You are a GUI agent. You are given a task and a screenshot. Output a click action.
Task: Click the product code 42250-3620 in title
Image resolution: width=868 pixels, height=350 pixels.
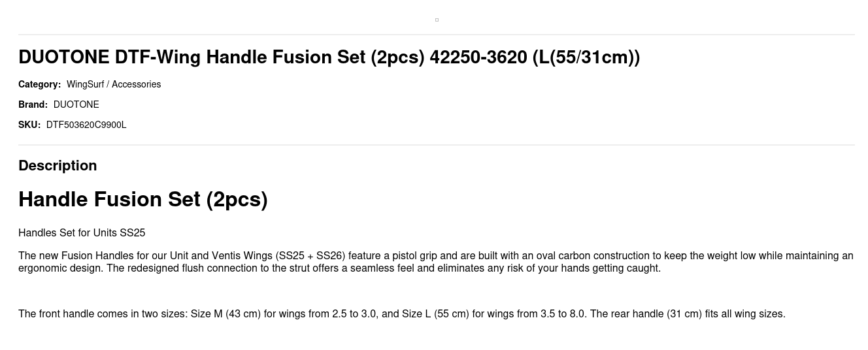(x=478, y=57)
